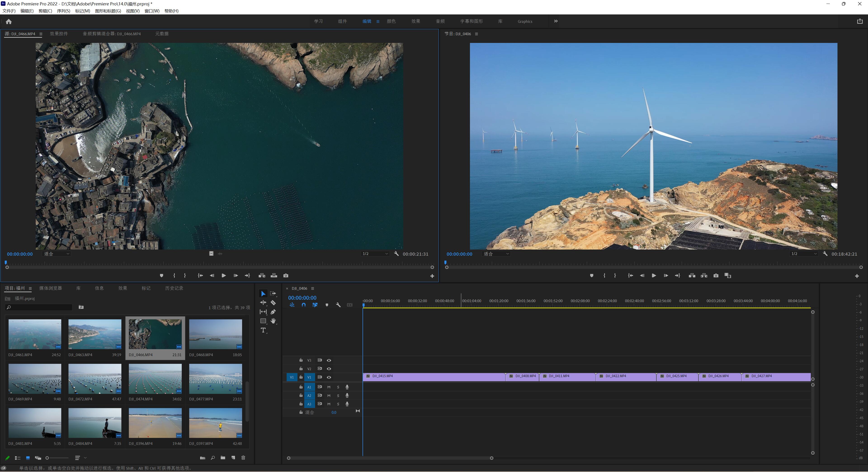The image size is (868, 472).
Task: Toggle timeline Snap magnet icon
Action: [304, 305]
